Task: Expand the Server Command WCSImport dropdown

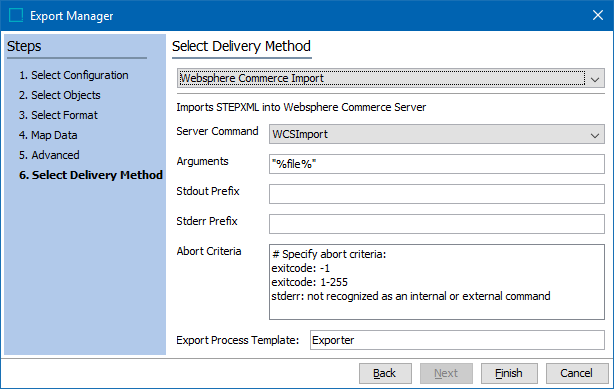Action: click(437, 134)
